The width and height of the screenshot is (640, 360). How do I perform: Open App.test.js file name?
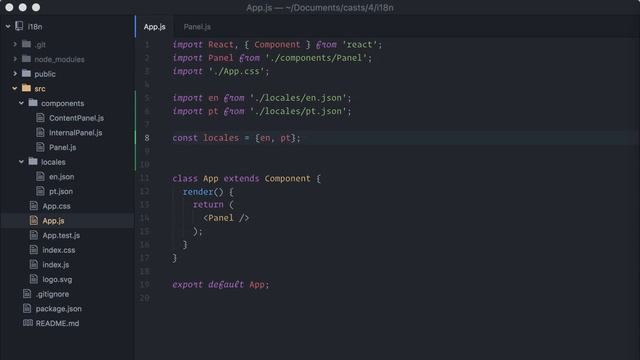click(61, 236)
